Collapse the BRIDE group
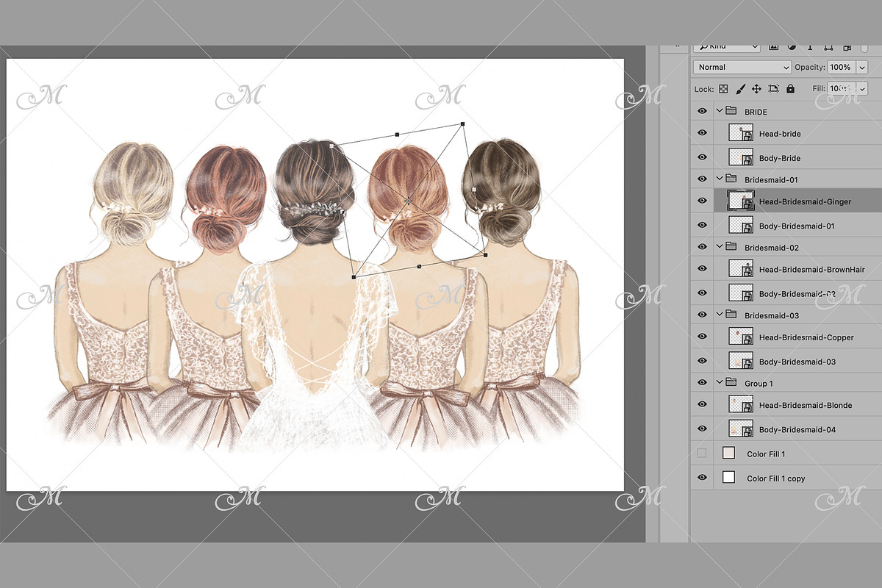The width and height of the screenshot is (882, 588). (x=720, y=111)
